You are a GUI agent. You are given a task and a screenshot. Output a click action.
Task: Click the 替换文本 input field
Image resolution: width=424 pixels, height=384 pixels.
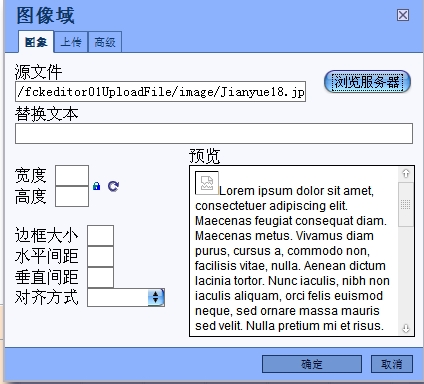tap(214, 133)
